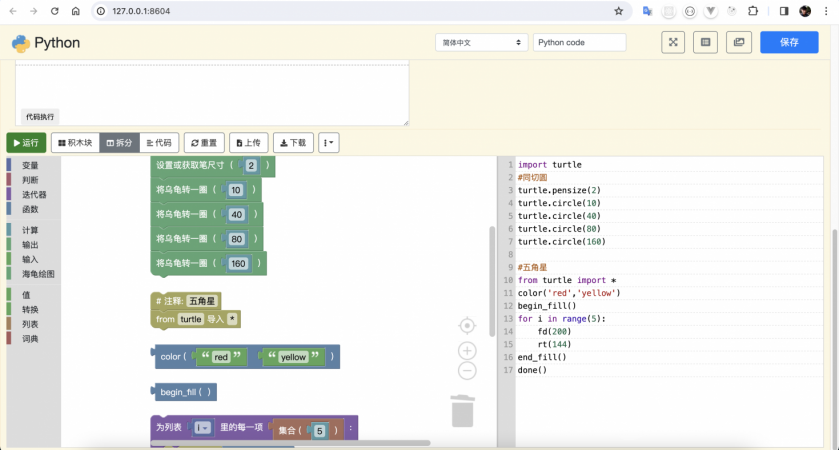This screenshot has height=450, width=839.
Task: Zoom out the block workspace
Action: point(467,371)
